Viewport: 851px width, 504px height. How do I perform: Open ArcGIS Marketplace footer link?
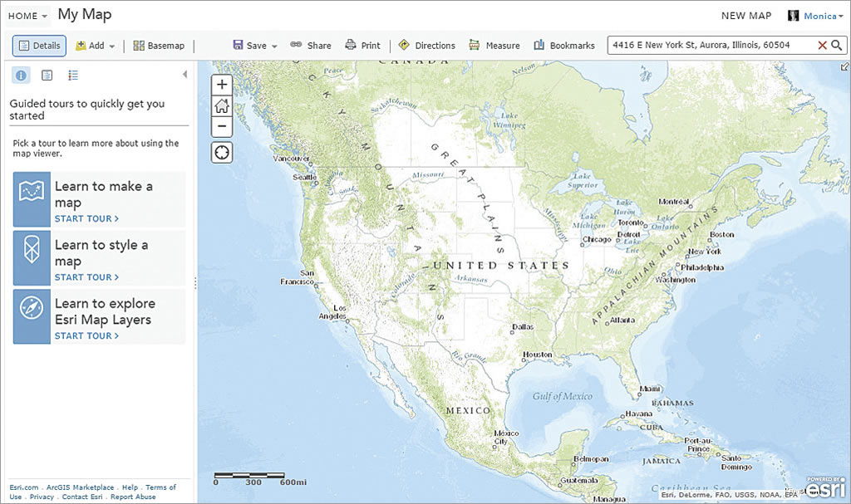pyautogui.click(x=81, y=487)
